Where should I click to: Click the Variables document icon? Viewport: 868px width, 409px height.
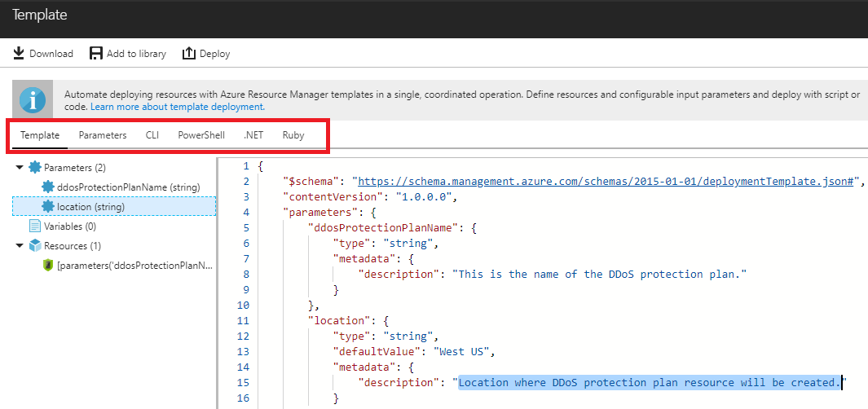pyautogui.click(x=35, y=226)
